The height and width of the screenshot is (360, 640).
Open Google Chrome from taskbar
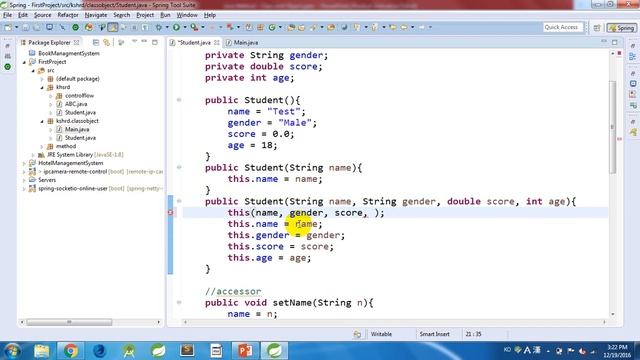70,351
